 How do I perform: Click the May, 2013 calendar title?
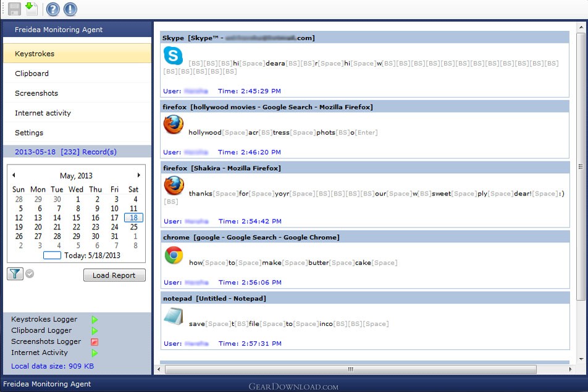tap(76, 176)
